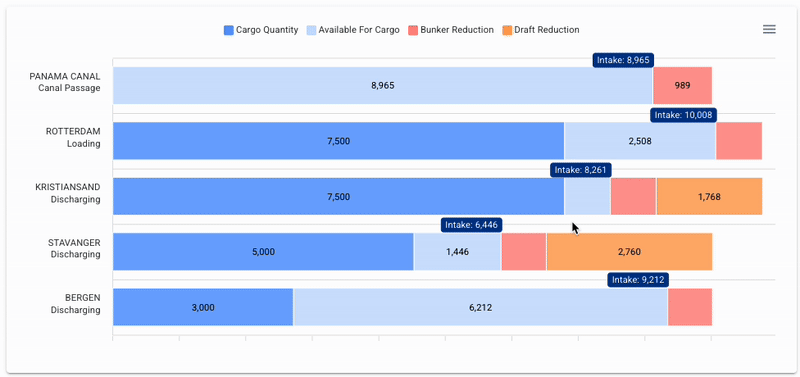
Task: Toggle Bunker Reduction legend series
Action: click(x=451, y=30)
